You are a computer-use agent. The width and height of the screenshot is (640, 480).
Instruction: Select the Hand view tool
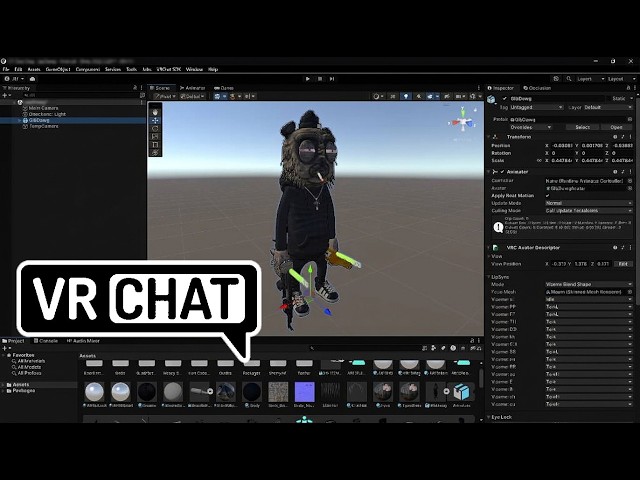(155, 112)
